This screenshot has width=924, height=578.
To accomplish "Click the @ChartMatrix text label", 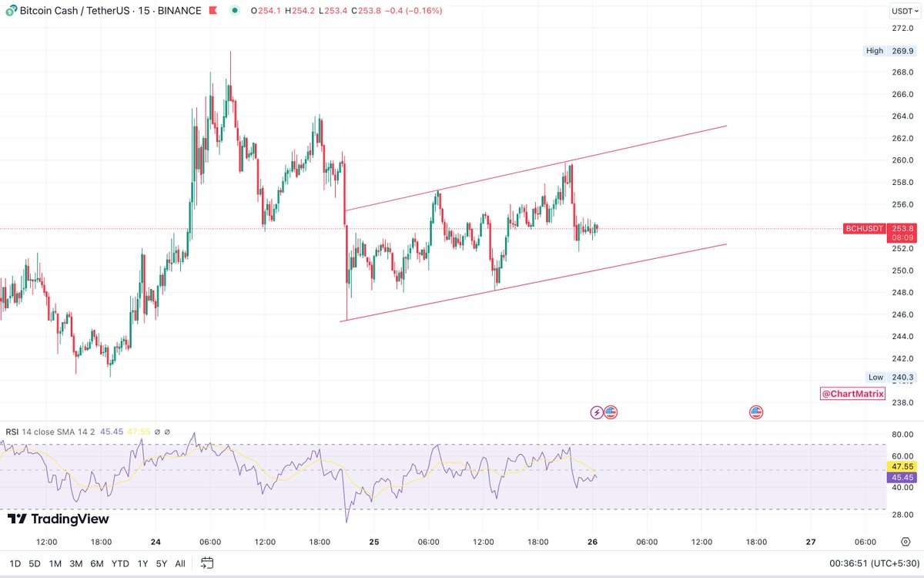I will pyautogui.click(x=852, y=394).
